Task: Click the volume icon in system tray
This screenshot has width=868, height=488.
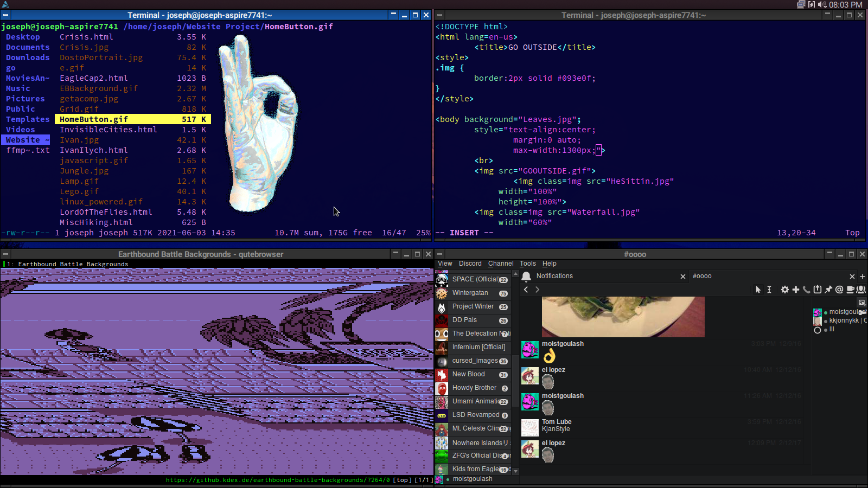Action: [x=822, y=4]
